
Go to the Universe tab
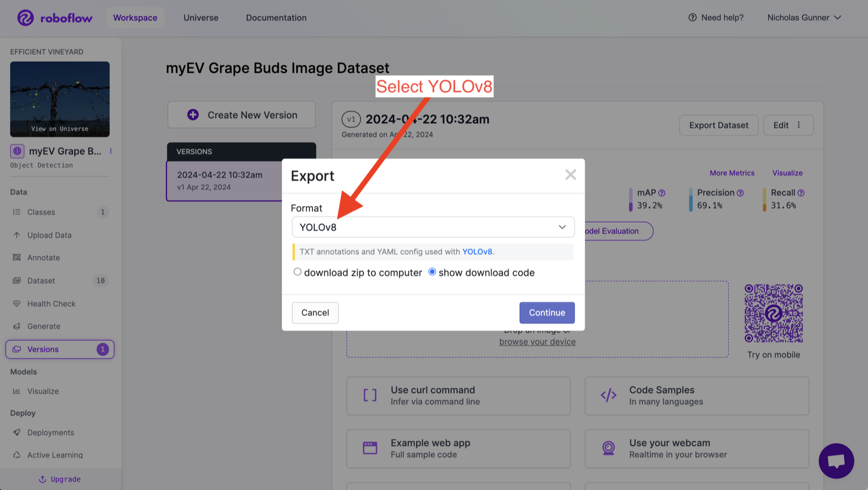pyautogui.click(x=201, y=17)
